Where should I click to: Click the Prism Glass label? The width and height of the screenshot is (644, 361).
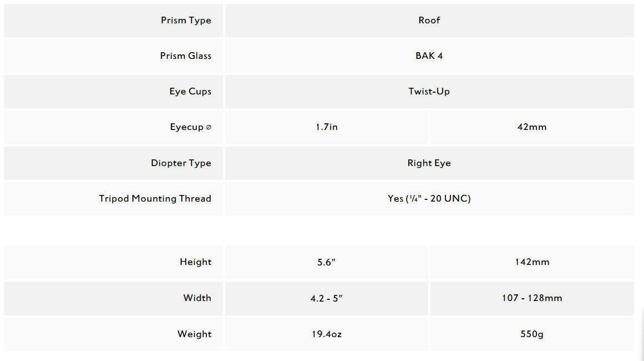[185, 56]
